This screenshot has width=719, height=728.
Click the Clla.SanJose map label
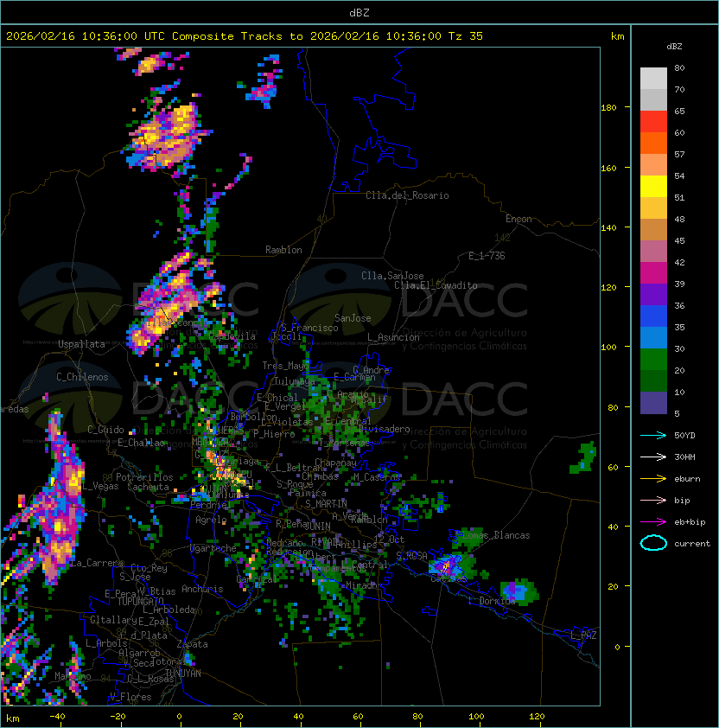(392, 276)
